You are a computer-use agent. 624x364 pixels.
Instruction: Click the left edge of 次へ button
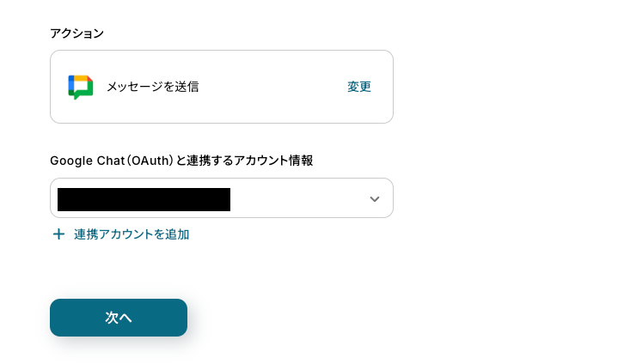point(58,318)
